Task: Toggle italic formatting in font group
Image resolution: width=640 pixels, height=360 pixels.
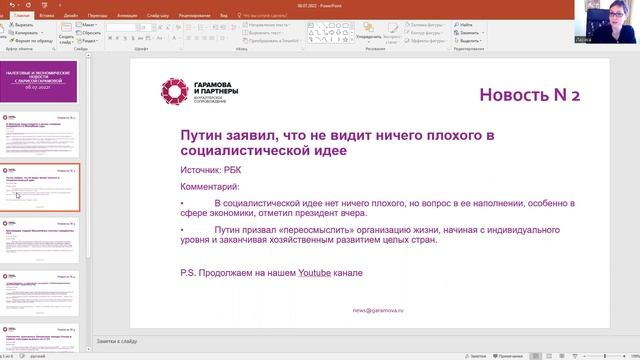Action: [x=118, y=38]
